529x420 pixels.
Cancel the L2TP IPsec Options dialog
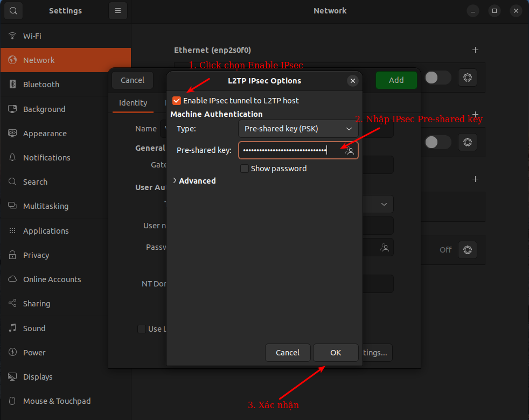[x=288, y=353]
